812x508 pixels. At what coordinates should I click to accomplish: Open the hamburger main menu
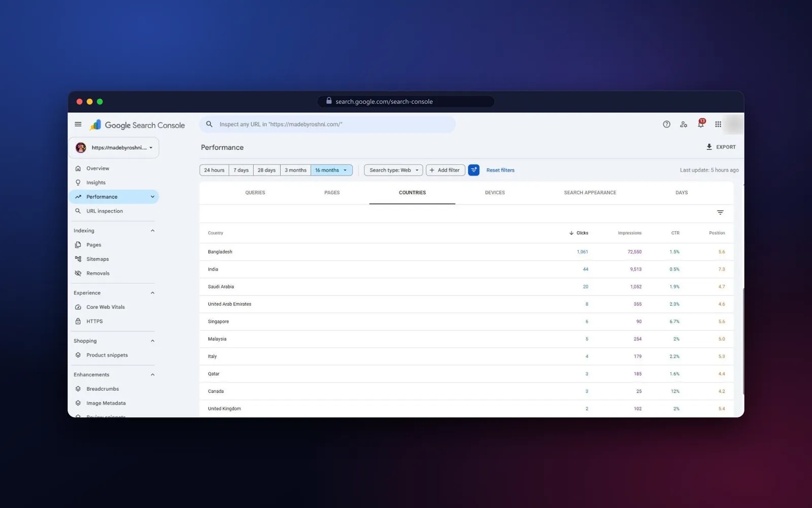point(78,124)
